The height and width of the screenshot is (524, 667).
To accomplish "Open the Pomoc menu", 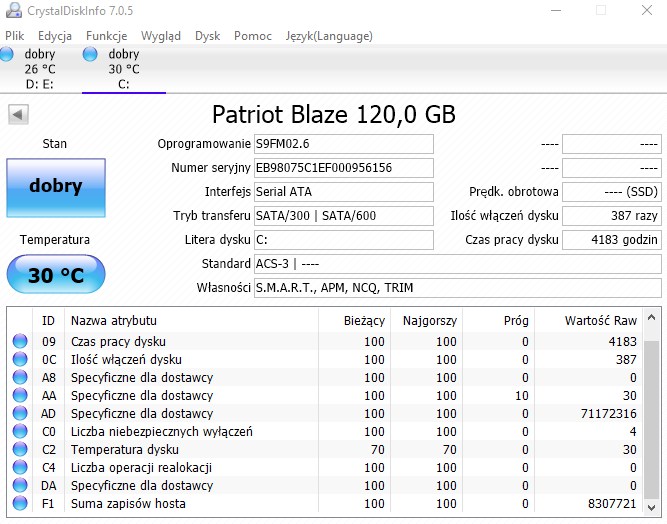I will (x=253, y=36).
